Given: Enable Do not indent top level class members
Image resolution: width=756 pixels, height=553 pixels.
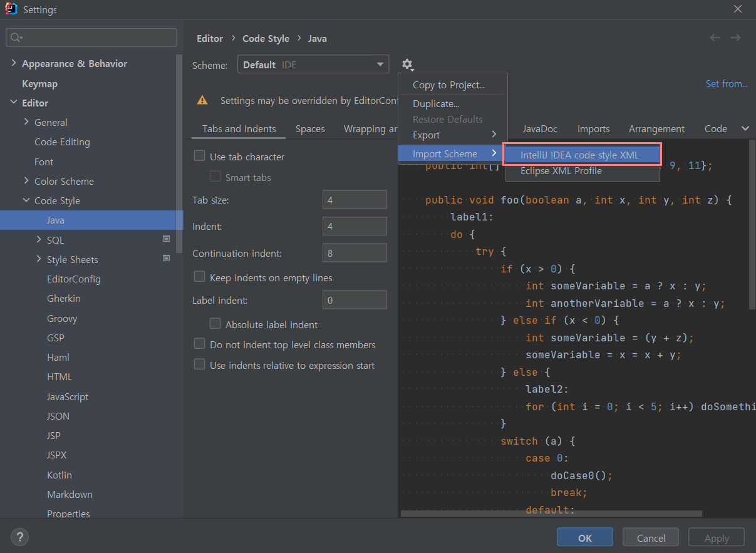Looking at the screenshot, I should [199, 344].
